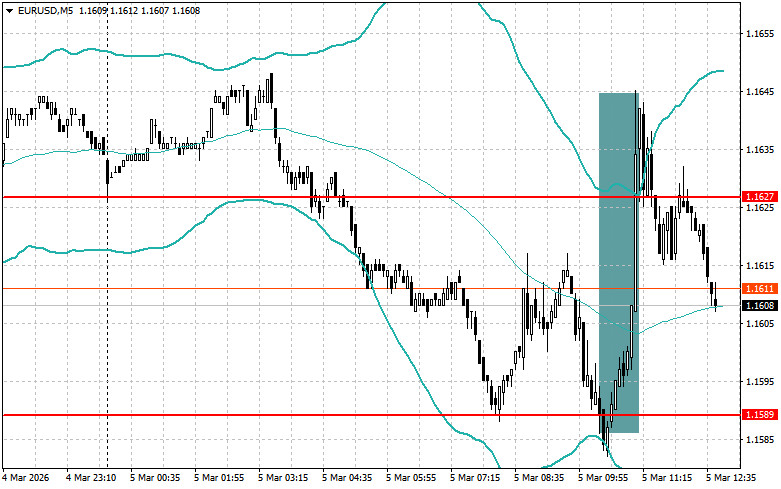Select the teal shaded rectangle on chart
This screenshot has width=781, height=489.
tap(619, 262)
